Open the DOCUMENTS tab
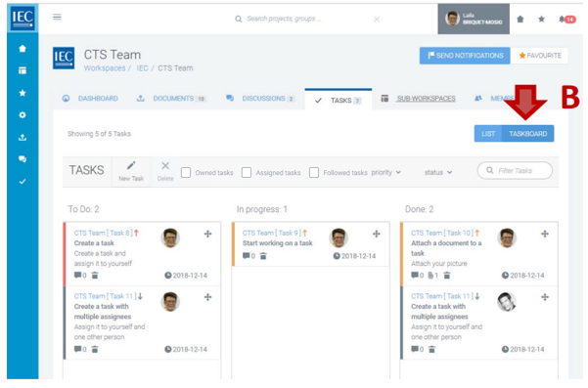The image size is (588, 388). (171, 99)
